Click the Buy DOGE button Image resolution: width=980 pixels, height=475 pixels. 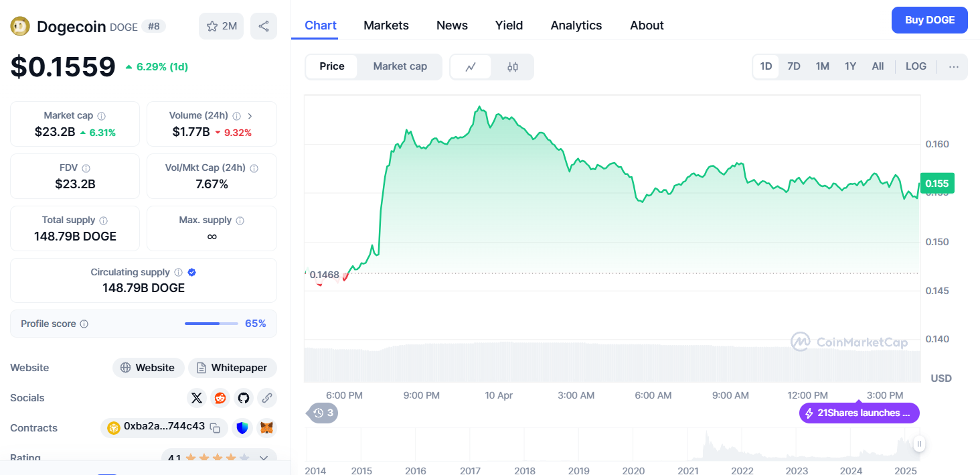930,20
